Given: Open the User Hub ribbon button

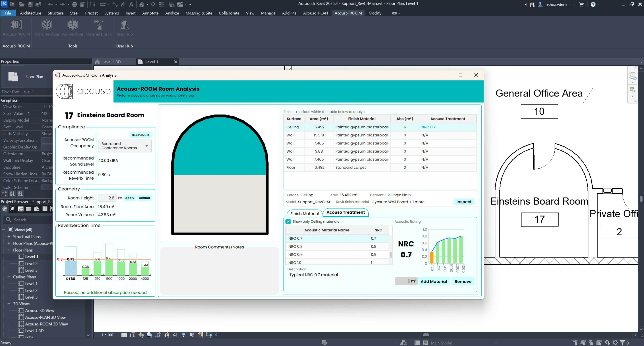Looking at the screenshot, I should [x=125, y=28].
